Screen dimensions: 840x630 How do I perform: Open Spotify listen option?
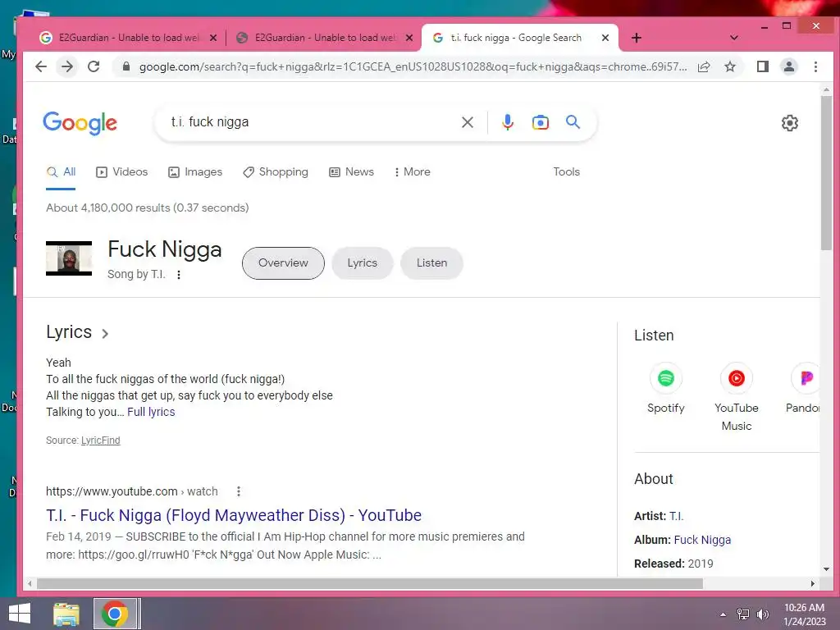click(x=666, y=388)
